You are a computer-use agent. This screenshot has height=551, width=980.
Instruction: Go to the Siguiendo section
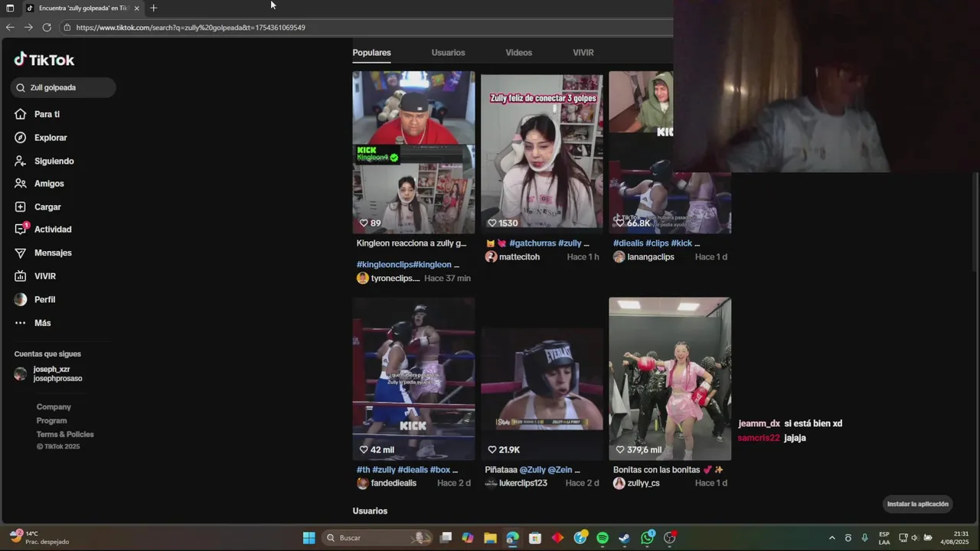click(54, 161)
